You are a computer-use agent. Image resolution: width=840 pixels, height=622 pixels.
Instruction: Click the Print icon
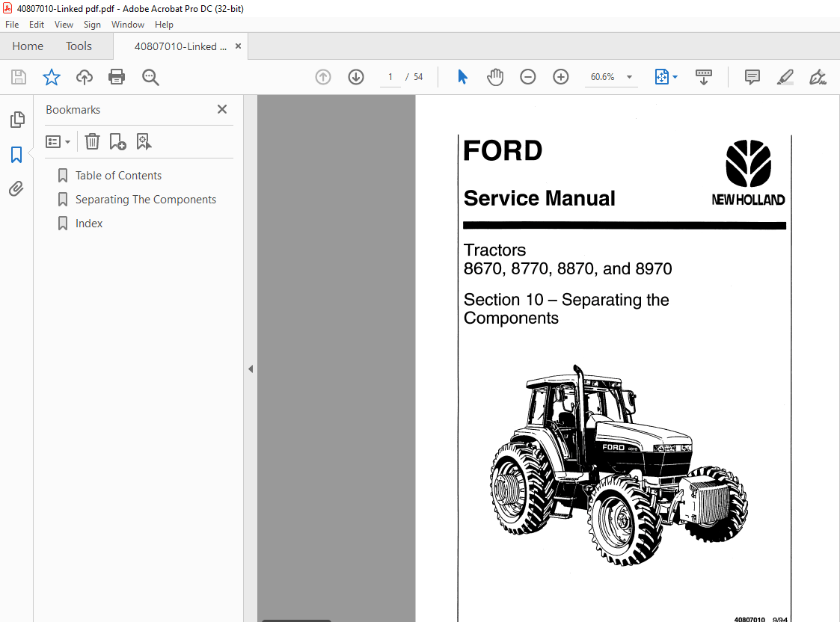[x=117, y=76]
